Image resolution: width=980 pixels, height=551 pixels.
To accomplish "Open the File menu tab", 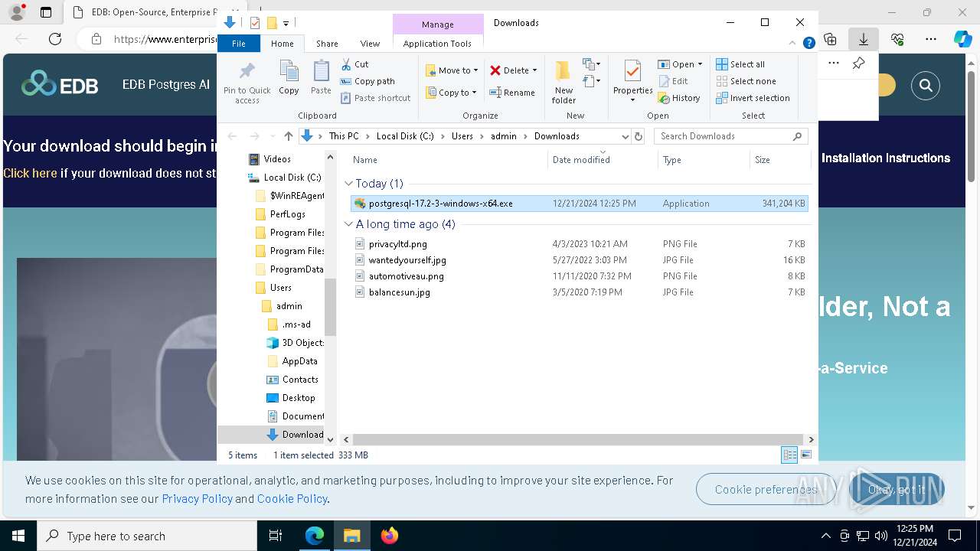I will 239,44.
